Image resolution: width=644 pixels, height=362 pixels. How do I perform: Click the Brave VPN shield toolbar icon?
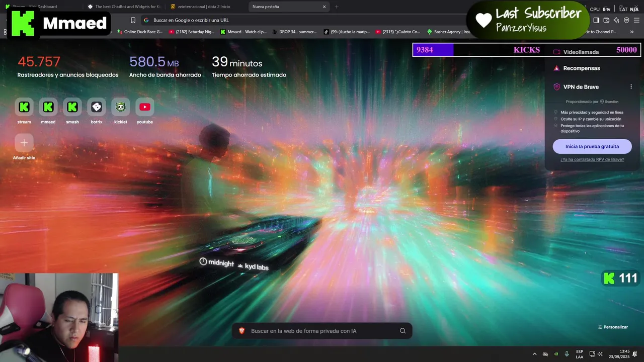(x=626, y=20)
